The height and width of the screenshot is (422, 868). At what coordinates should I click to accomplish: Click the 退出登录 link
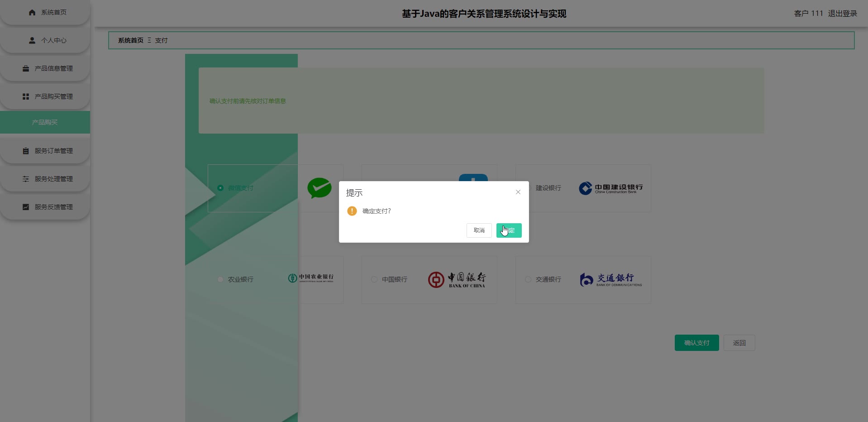(x=843, y=14)
